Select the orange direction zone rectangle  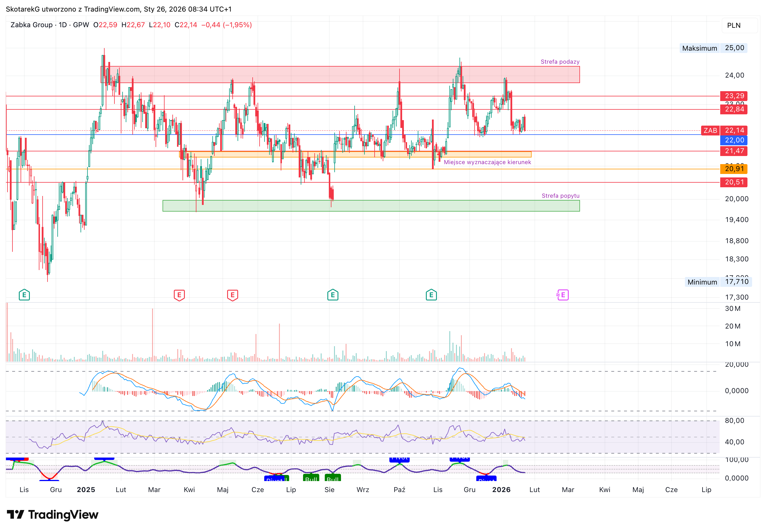tap(355, 154)
